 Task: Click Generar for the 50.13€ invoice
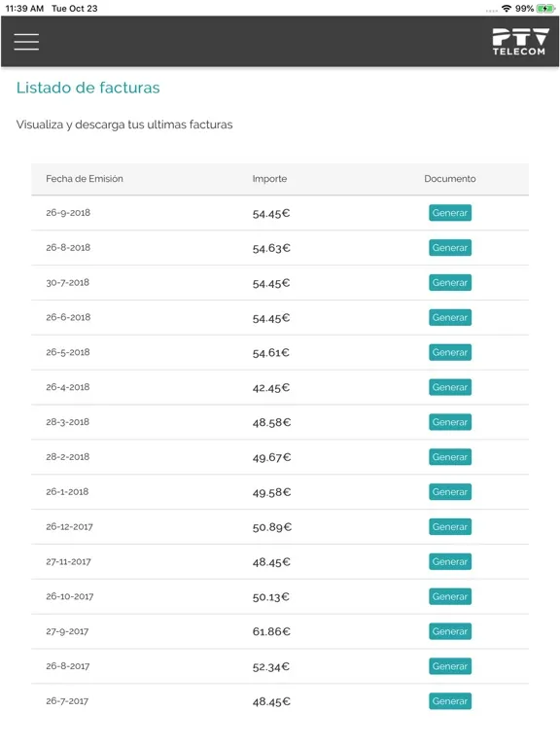[x=450, y=596]
